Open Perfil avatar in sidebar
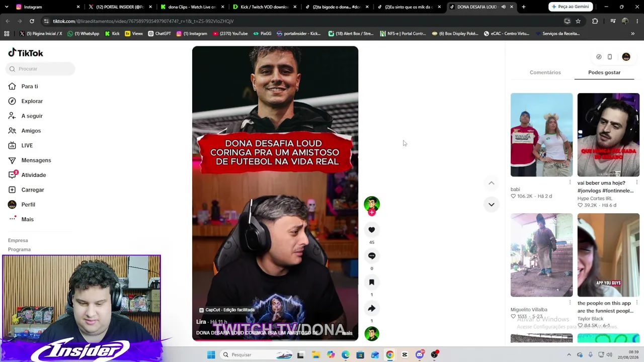 click(12, 205)
